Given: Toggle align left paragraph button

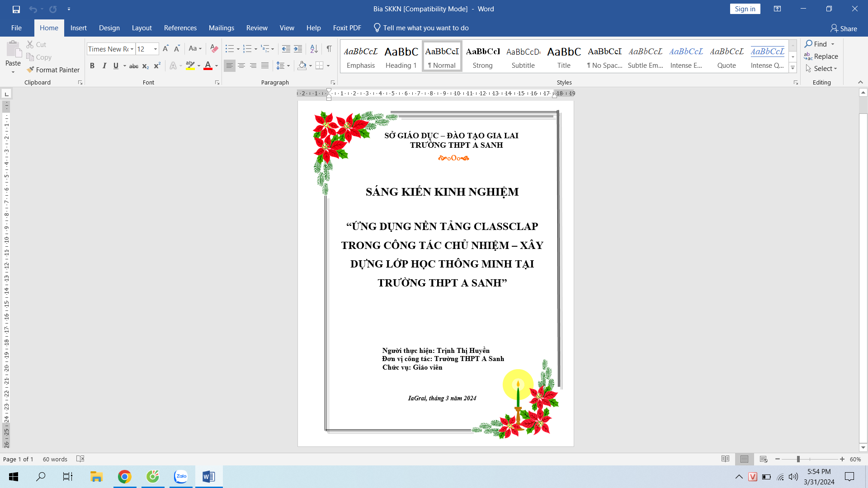Looking at the screenshot, I should click(230, 66).
